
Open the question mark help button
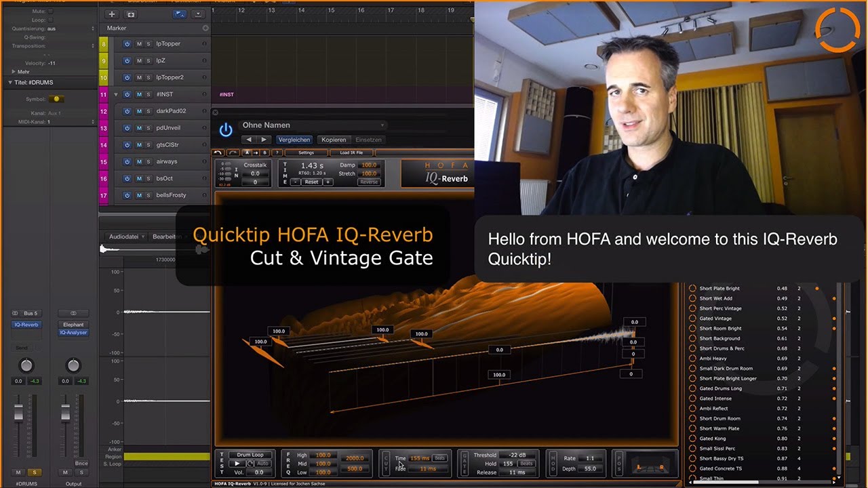[x=277, y=152]
